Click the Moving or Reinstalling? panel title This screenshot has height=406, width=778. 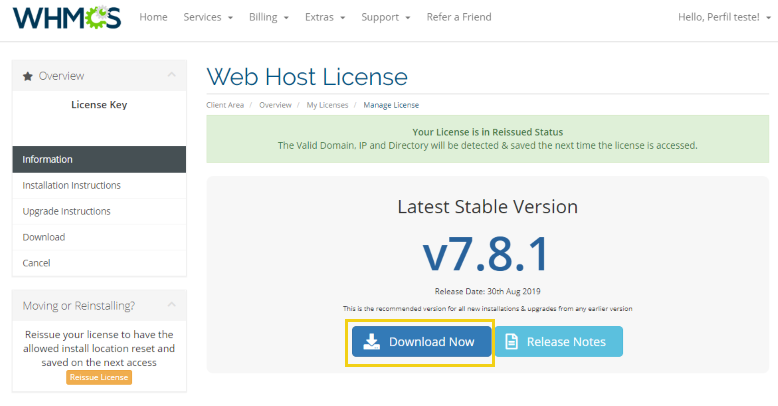coord(78,306)
